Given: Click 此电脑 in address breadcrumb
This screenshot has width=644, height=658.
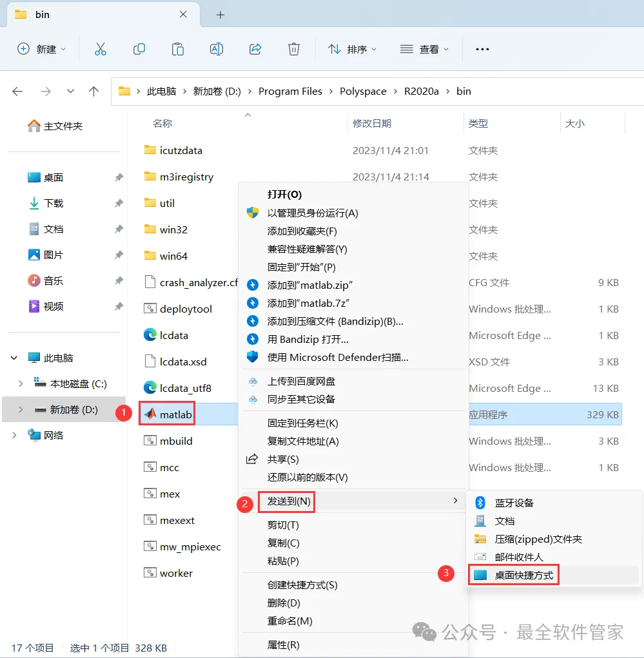Looking at the screenshot, I should click(x=161, y=91).
